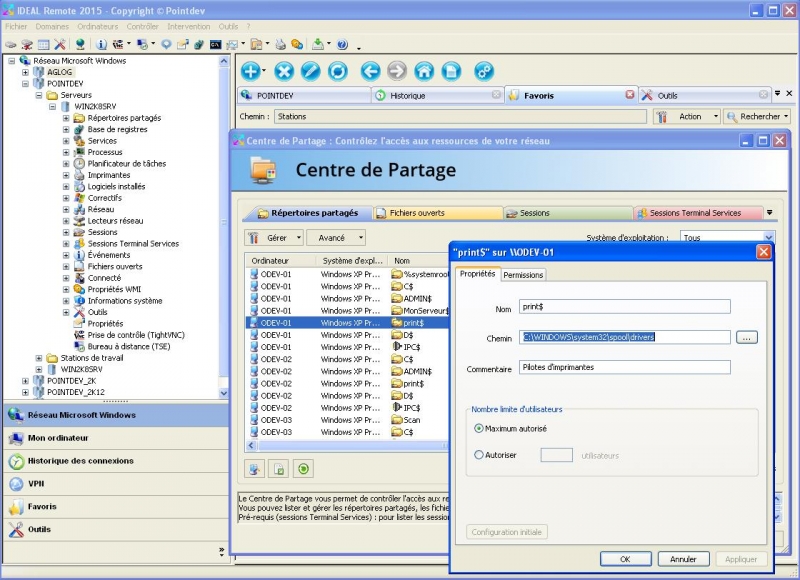Image resolution: width=800 pixels, height=580 pixels.
Task: Click the grey forward arrow button
Action: tap(397, 71)
